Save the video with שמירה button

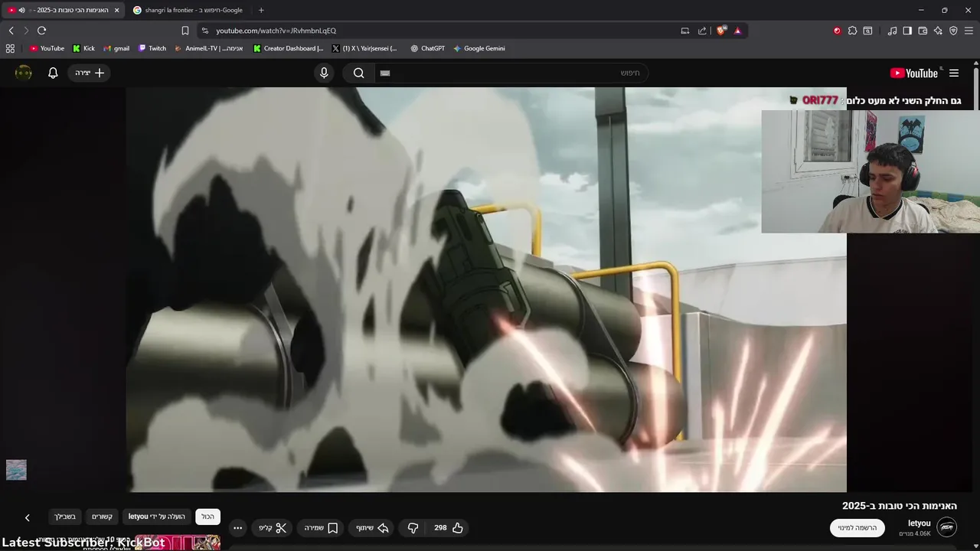point(321,528)
